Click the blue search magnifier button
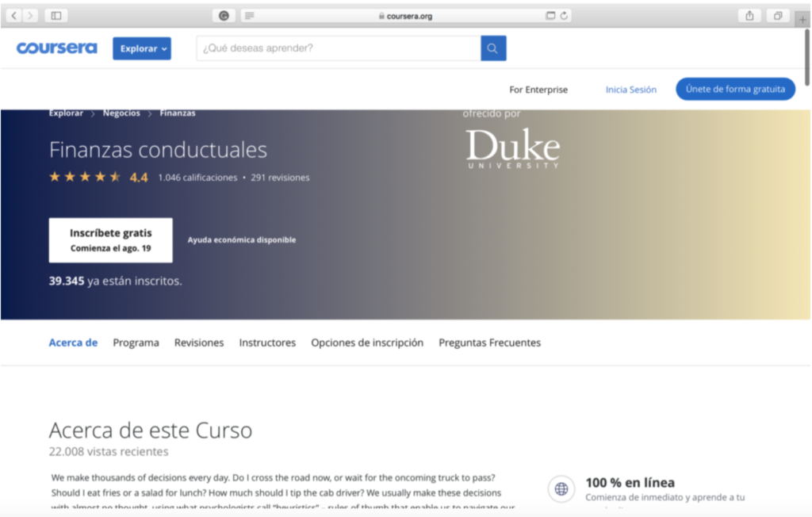Image resolution: width=812 pixels, height=517 pixels. click(492, 48)
